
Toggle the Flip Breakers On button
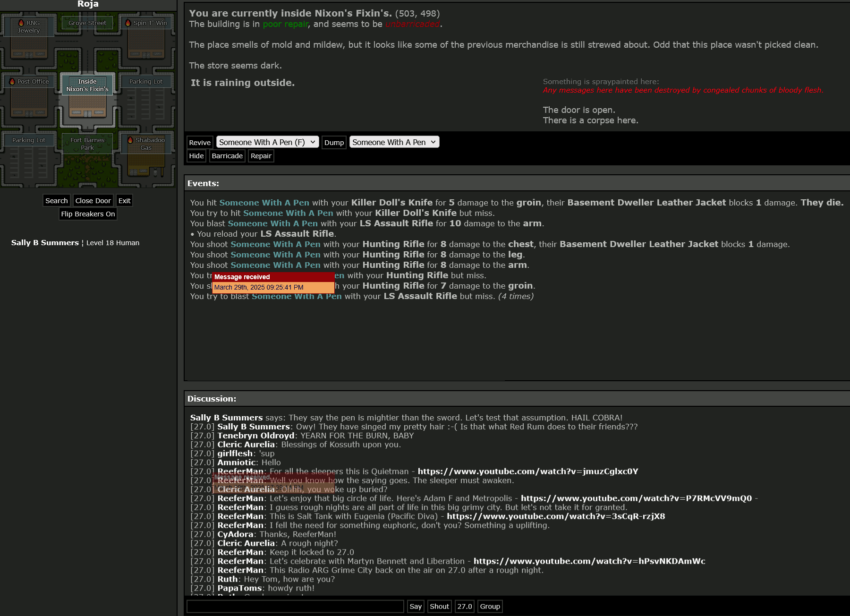[88, 214]
